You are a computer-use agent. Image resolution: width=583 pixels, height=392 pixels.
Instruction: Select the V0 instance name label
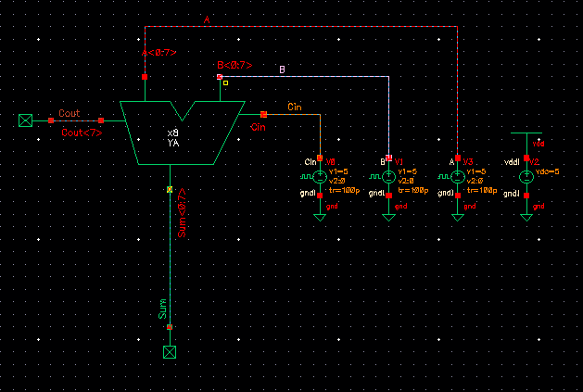tap(331, 162)
